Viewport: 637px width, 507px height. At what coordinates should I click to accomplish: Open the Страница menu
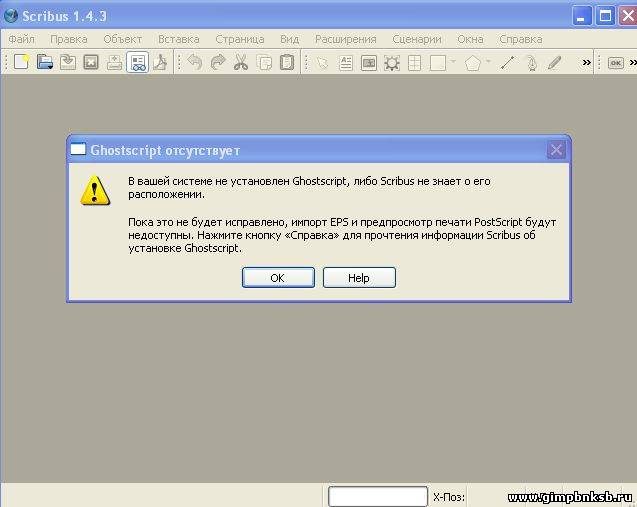point(240,39)
